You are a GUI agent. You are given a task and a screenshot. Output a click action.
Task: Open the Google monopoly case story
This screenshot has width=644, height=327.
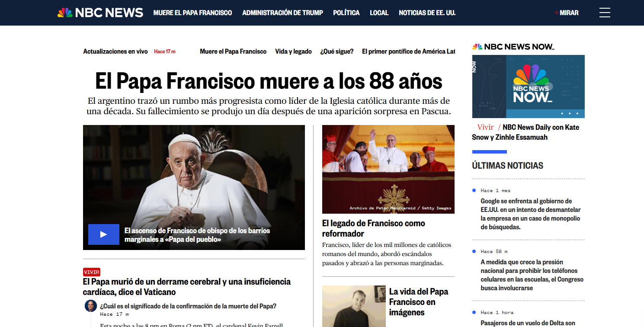[x=530, y=214]
